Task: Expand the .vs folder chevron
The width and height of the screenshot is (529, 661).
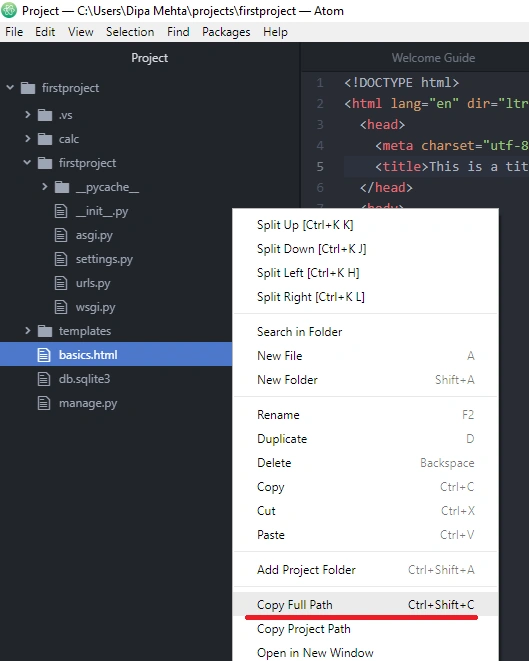Action: pyautogui.click(x=27, y=115)
